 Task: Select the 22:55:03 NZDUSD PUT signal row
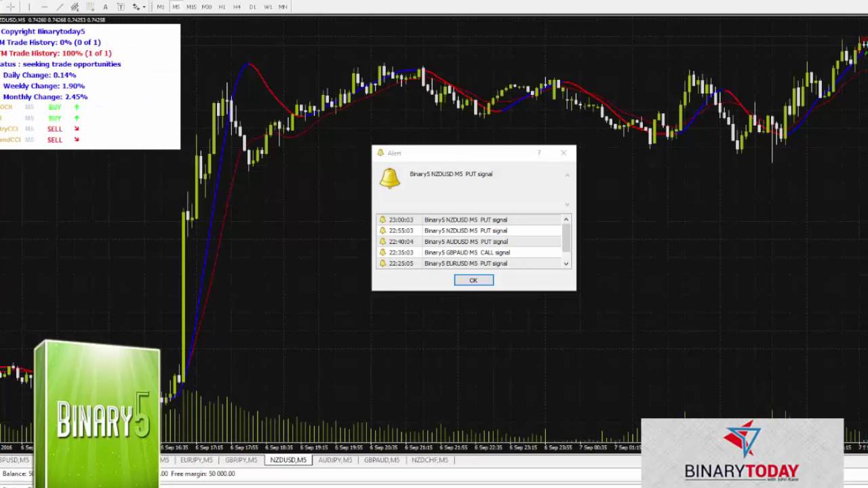coord(469,230)
